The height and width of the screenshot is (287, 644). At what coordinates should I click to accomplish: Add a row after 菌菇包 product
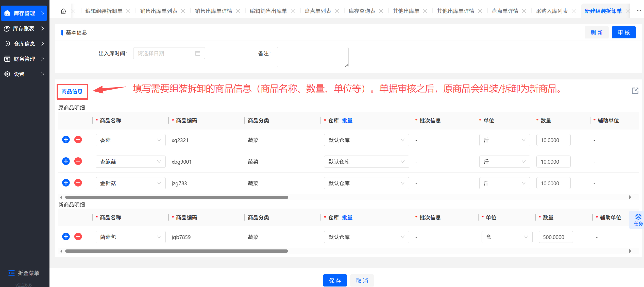[x=66, y=237]
